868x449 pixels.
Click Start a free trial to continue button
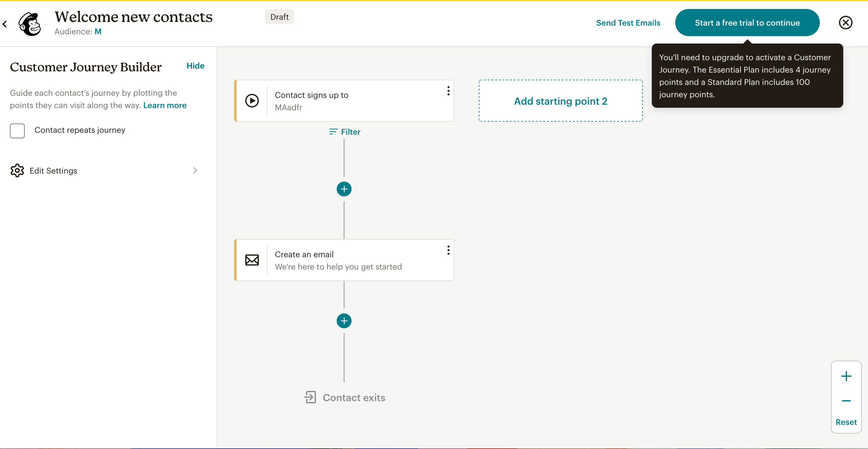pyautogui.click(x=747, y=23)
